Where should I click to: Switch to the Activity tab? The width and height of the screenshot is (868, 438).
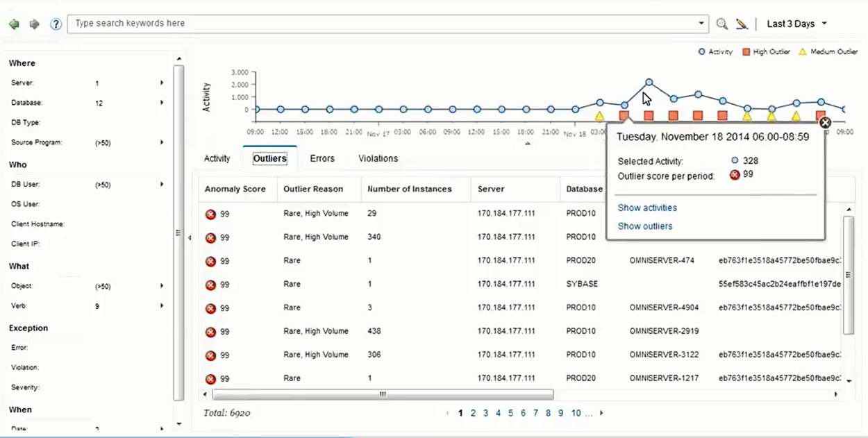[x=217, y=158]
